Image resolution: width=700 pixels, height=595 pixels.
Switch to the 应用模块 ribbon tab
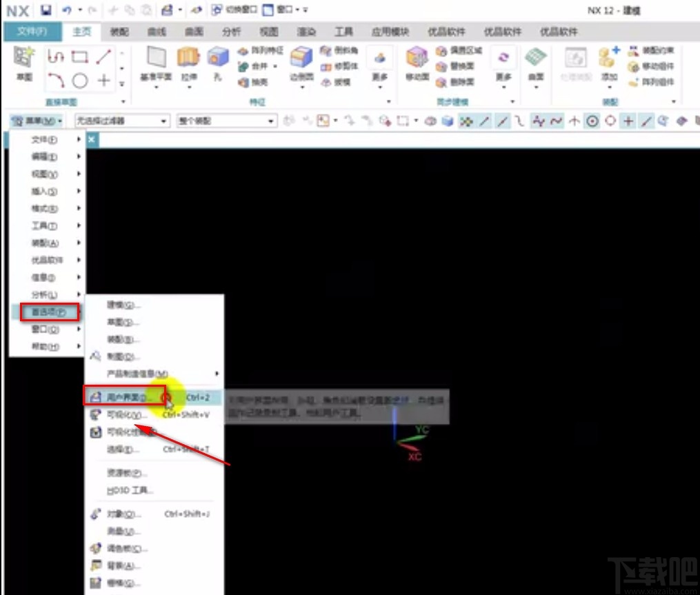pyautogui.click(x=390, y=32)
